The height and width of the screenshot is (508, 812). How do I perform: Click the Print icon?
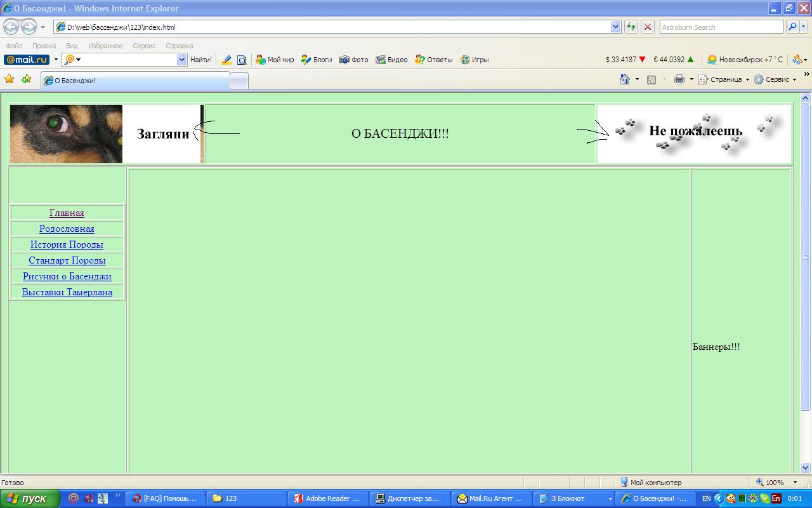click(x=679, y=79)
